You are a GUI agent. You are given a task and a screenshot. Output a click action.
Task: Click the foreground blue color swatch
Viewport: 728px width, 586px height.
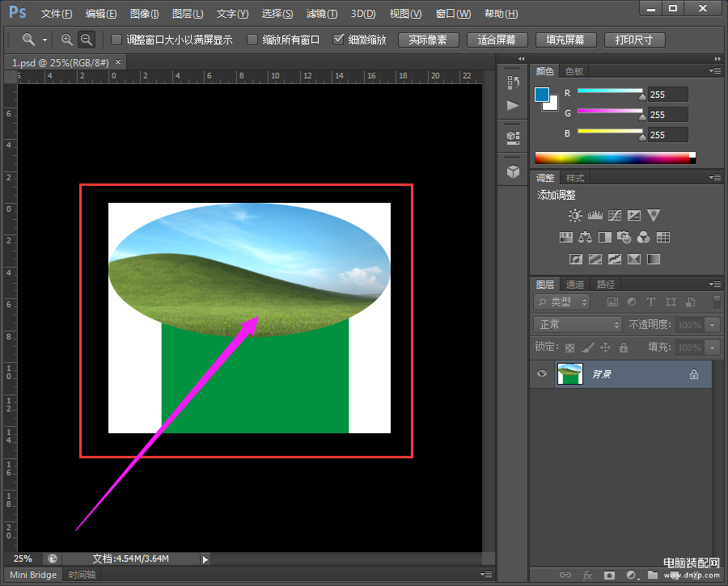541,94
